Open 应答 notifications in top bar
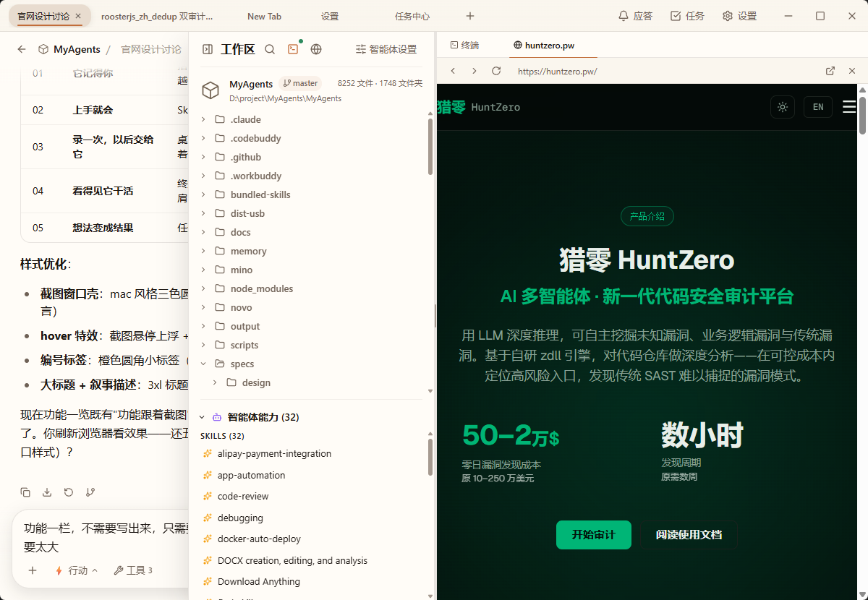Viewport: 868px width, 600px height. click(x=635, y=16)
